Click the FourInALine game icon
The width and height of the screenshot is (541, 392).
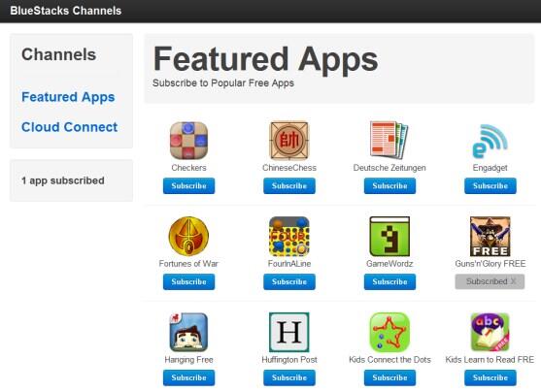289,236
